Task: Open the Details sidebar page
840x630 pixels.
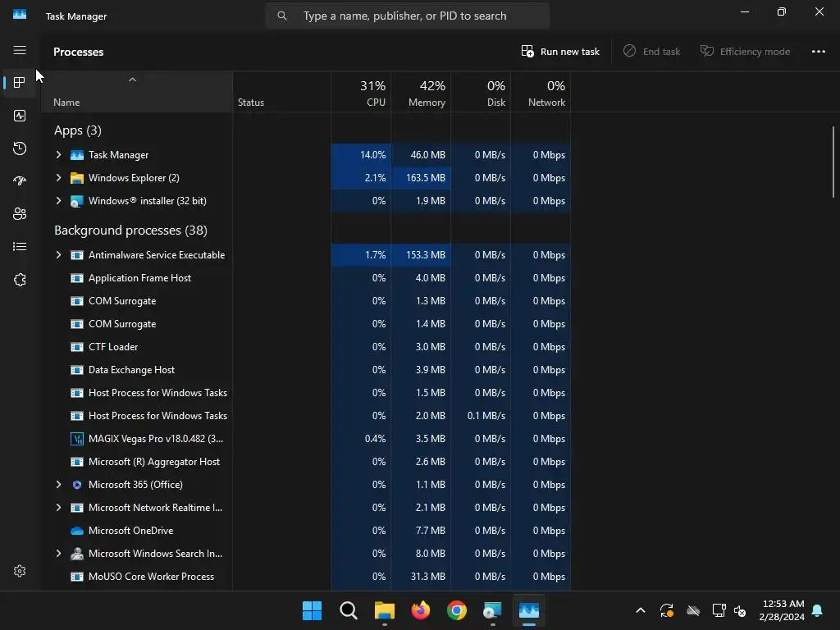Action: (20, 246)
